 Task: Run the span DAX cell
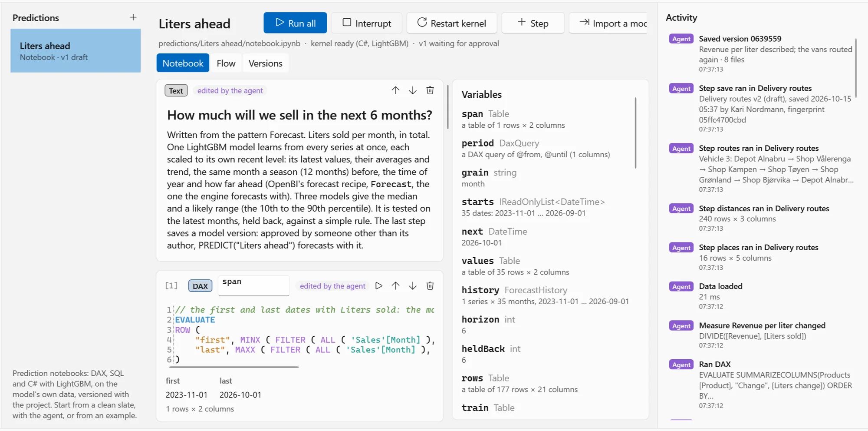click(x=379, y=286)
